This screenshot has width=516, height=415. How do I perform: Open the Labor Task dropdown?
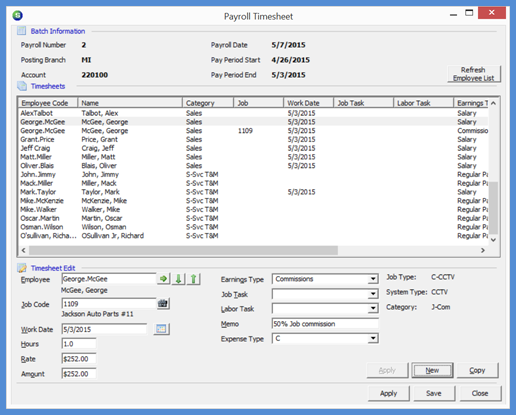click(x=373, y=309)
